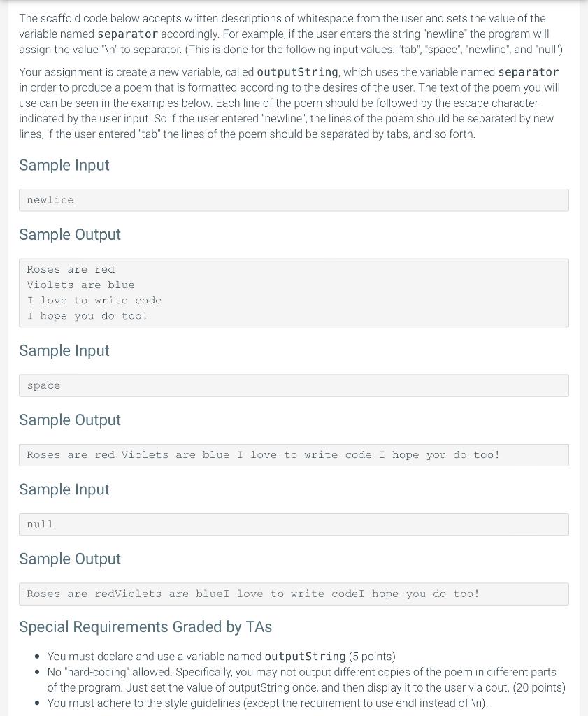
Task: Click the bullet about adhering to style guidelines
Action: pos(267,703)
